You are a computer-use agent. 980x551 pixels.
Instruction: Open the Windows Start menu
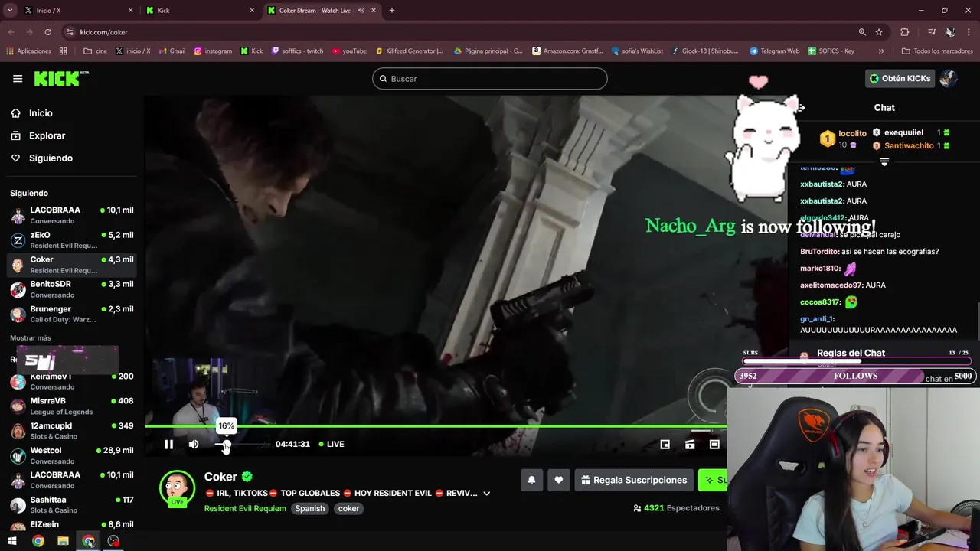tap(12, 541)
